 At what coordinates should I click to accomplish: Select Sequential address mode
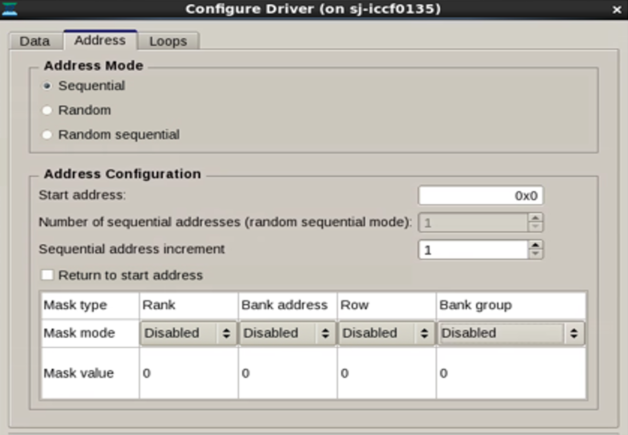(47, 86)
